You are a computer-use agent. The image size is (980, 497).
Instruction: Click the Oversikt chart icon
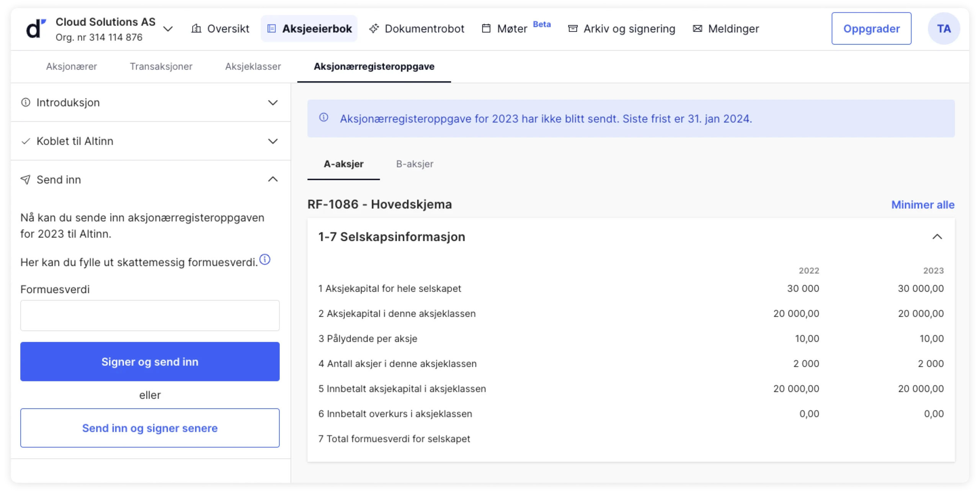tap(196, 28)
